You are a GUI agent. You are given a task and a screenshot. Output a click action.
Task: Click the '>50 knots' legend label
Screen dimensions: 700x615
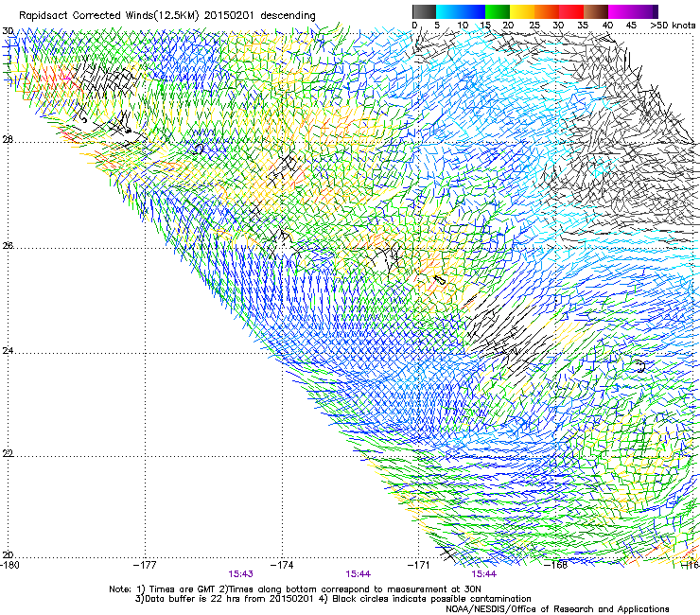coord(673,26)
